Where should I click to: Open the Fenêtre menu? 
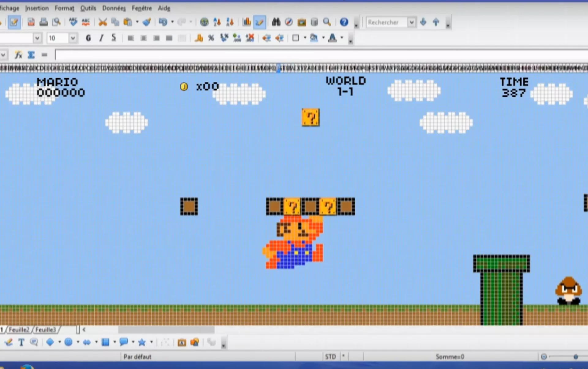tap(142, 8)
